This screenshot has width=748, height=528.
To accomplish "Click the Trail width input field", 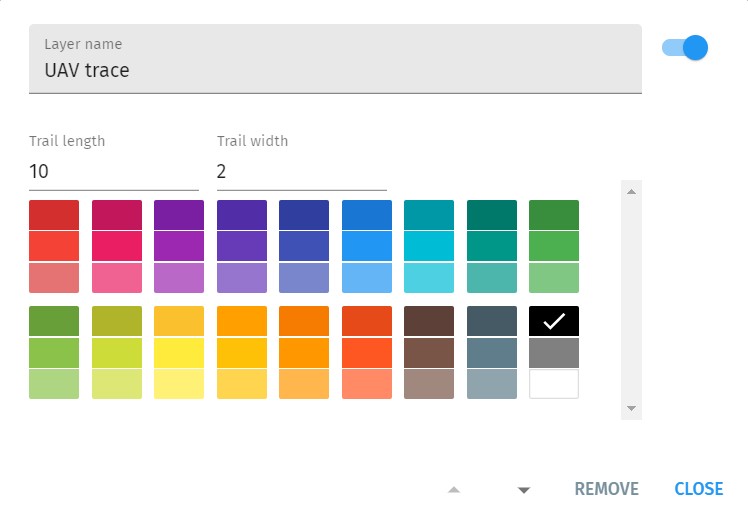I will [301, 172].
